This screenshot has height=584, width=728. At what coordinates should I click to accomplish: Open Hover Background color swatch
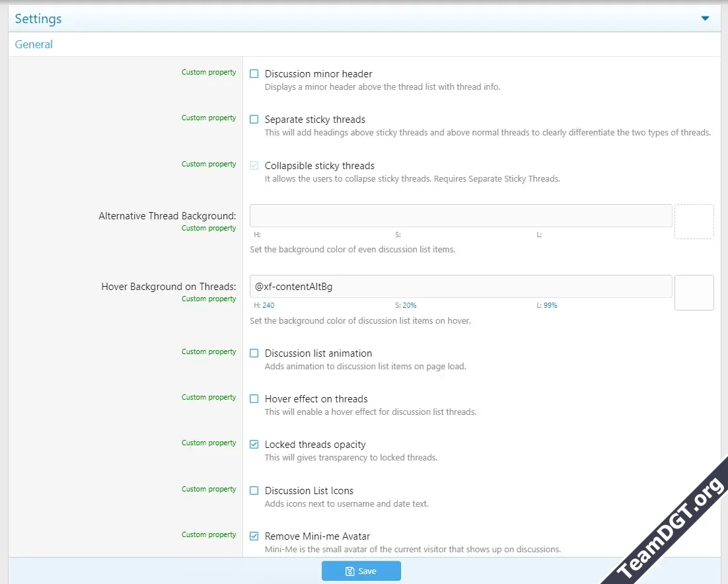click(x=694, y=293)
